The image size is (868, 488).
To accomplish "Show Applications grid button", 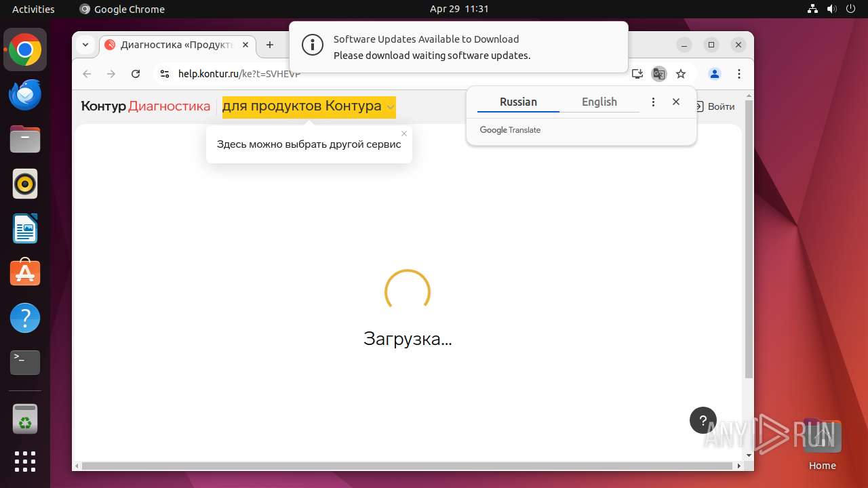I will (x=25, y=461).
